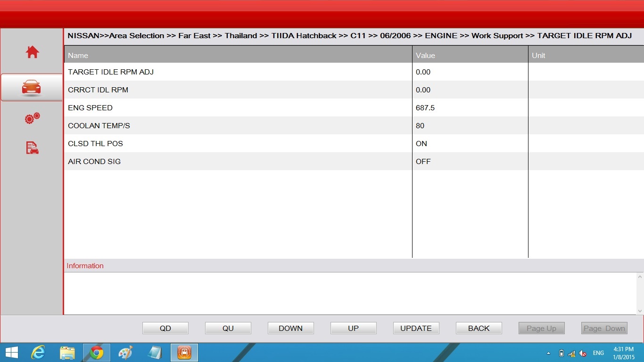Click the Value column header

470,55
